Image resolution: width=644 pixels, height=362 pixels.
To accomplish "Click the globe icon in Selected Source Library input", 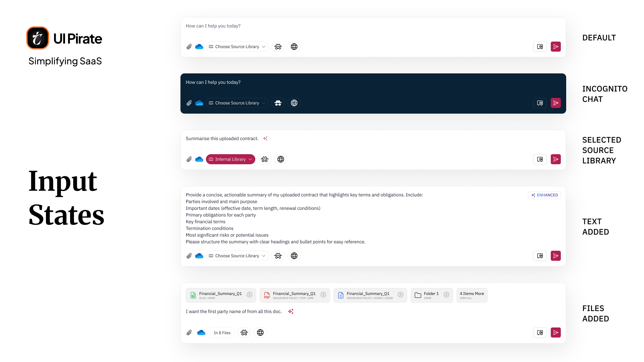I will click(x=281, y=159).
